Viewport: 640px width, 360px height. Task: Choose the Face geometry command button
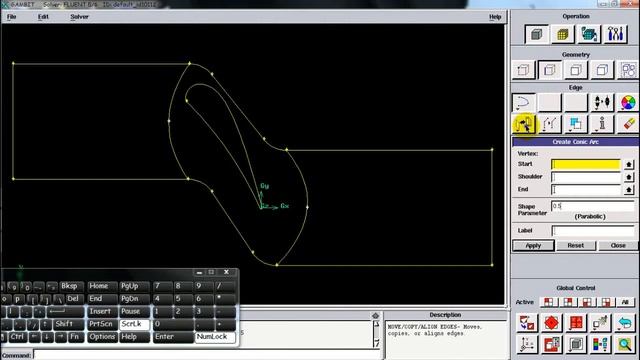pos(576,70)
